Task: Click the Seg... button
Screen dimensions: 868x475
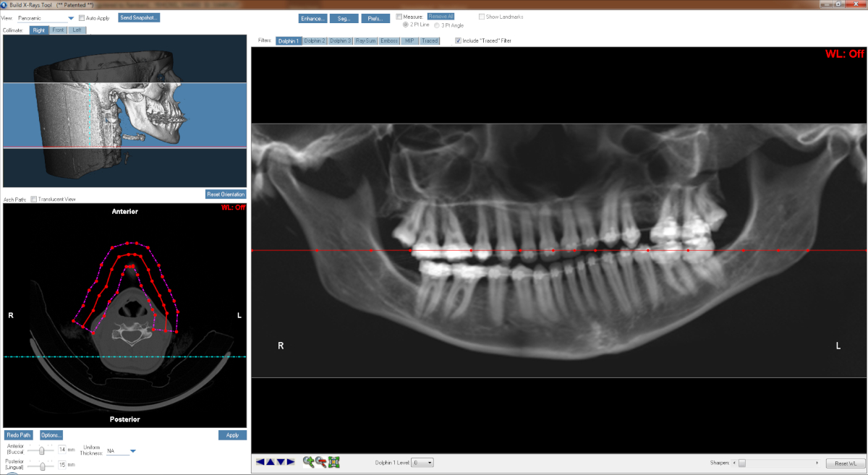Action: click(344, 19)
